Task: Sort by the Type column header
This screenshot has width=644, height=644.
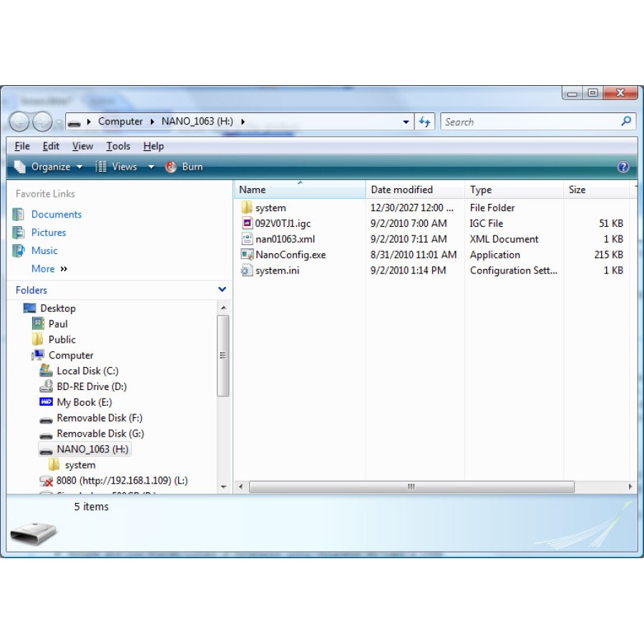Action: pos(514,190)
